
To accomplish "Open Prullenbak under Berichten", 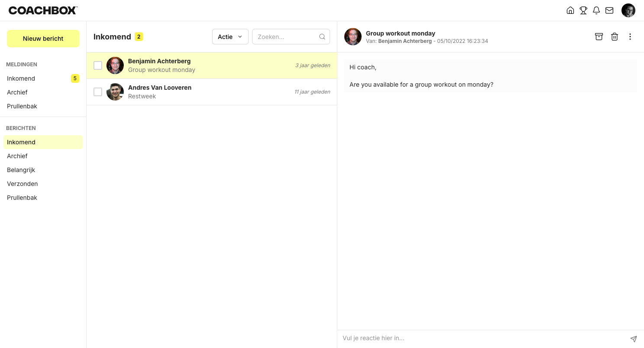I will click(x=43, y=198).
